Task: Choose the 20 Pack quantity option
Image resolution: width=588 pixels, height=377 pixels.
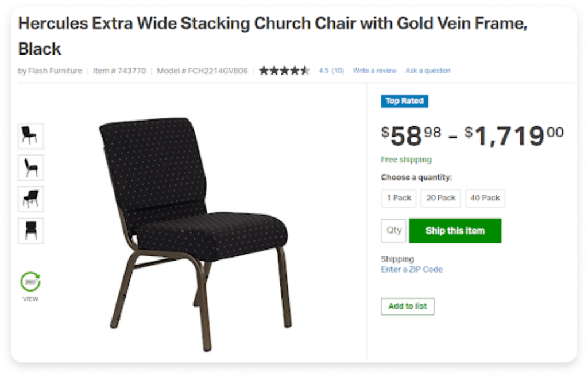Action: [x=440, y=198]
